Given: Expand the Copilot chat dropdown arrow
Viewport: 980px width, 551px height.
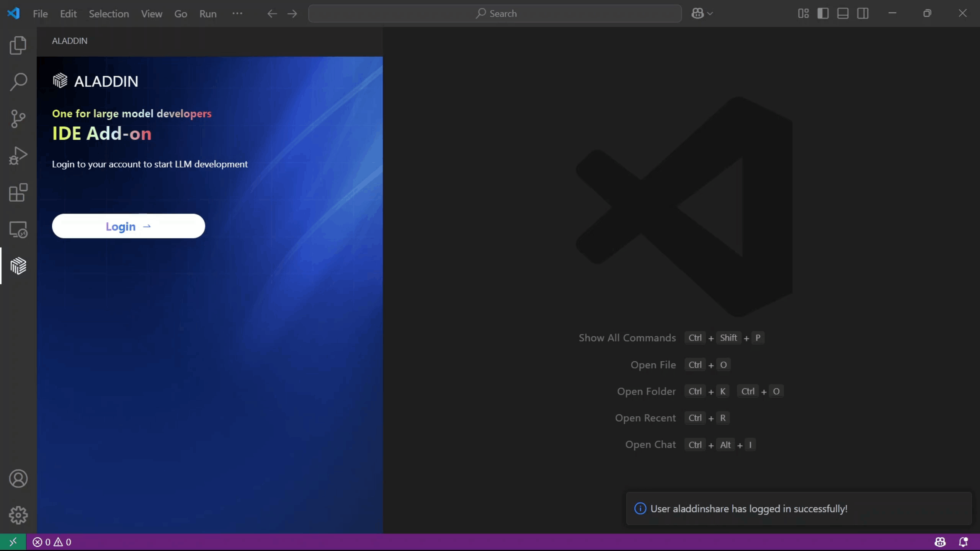Looking at the screenshot, I should pyautogui.click(x=710, y=13).
